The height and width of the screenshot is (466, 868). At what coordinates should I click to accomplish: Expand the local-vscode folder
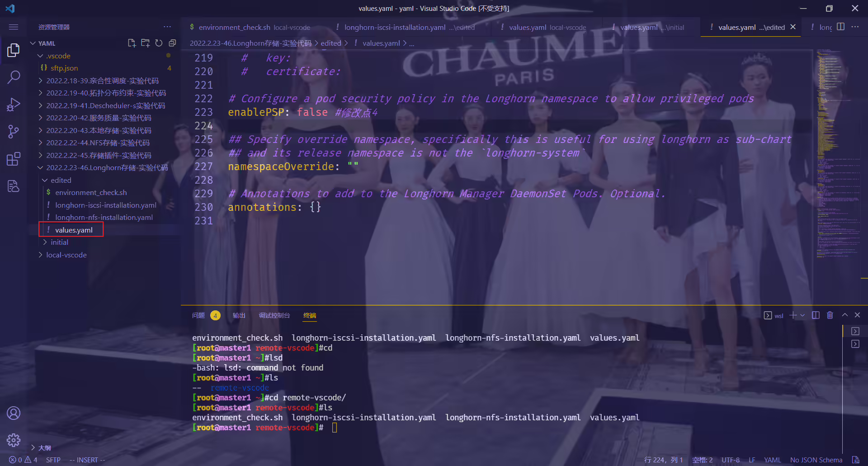coord(66,255)
